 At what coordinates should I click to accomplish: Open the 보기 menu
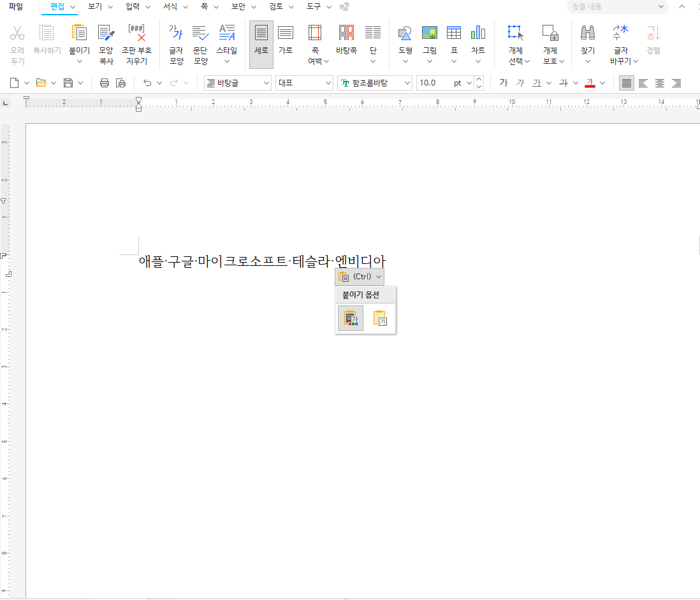click(95, 7)
